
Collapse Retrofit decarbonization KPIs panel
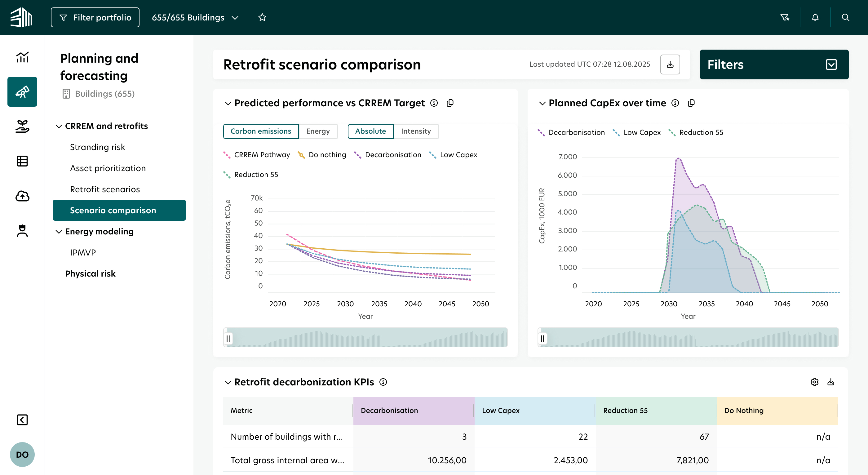click(x=228, y=382)
